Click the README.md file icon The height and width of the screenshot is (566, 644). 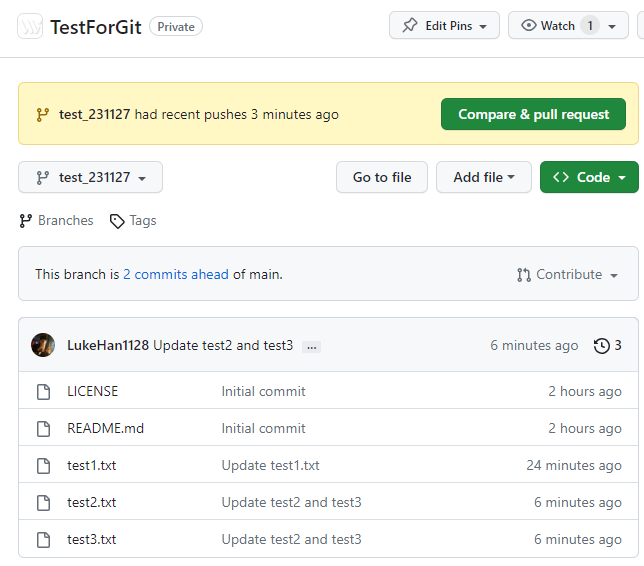coord(43,429)
